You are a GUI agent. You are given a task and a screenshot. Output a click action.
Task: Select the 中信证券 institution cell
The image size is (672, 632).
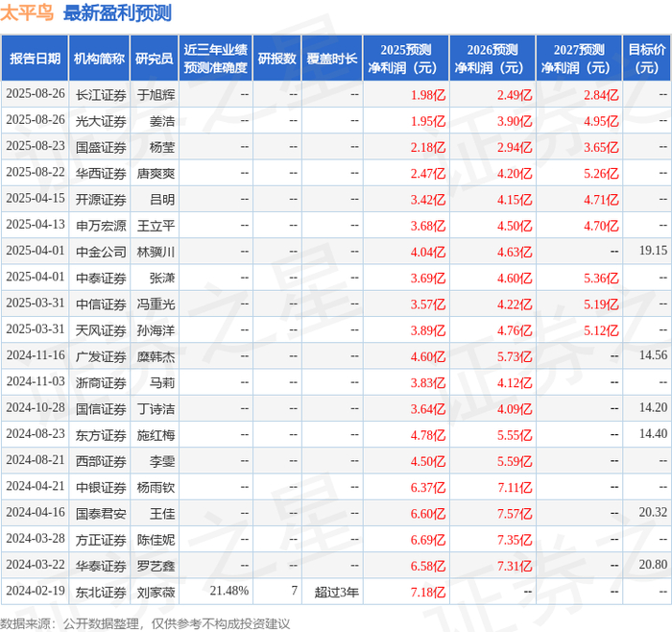point(101,304)
